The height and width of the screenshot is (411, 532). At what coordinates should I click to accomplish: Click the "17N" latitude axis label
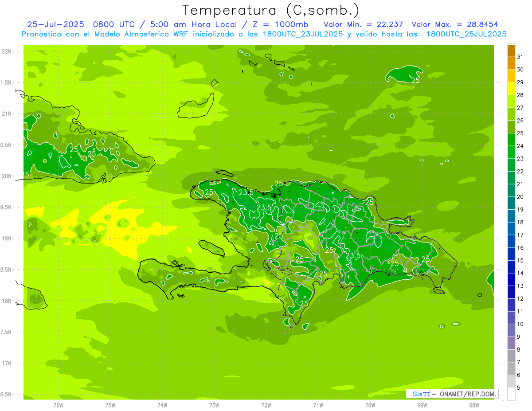8,364
